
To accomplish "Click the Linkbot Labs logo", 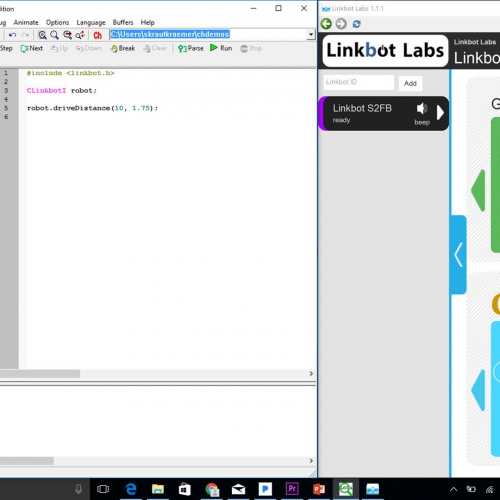I will 385,51.
